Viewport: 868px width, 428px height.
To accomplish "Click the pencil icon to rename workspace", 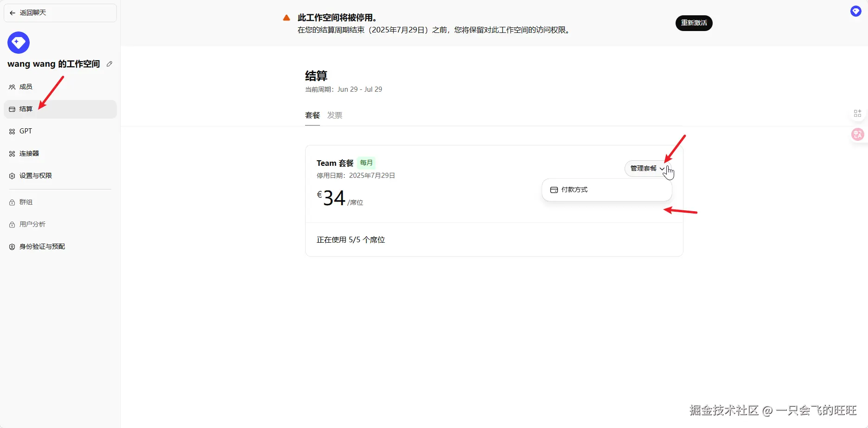I will click(109, 64).
